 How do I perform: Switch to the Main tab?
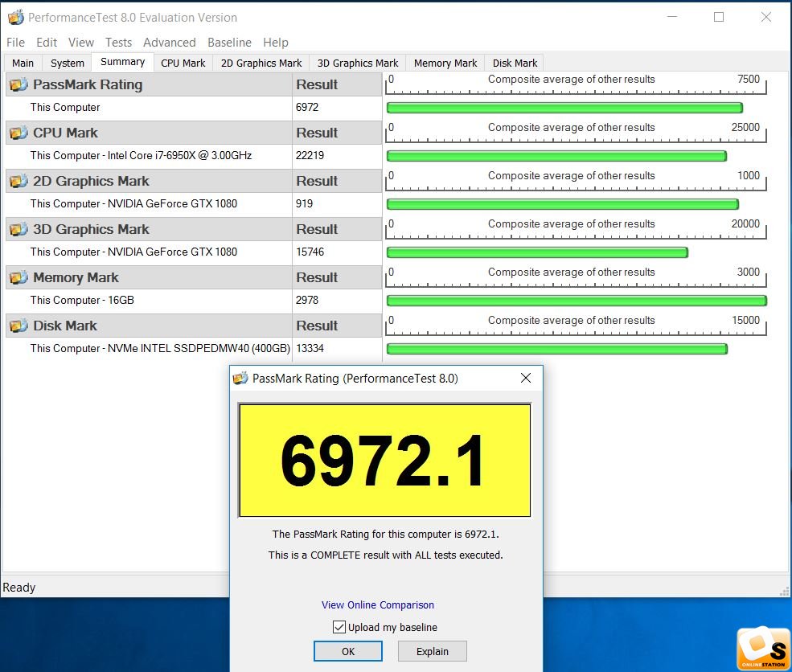point(23,64)
